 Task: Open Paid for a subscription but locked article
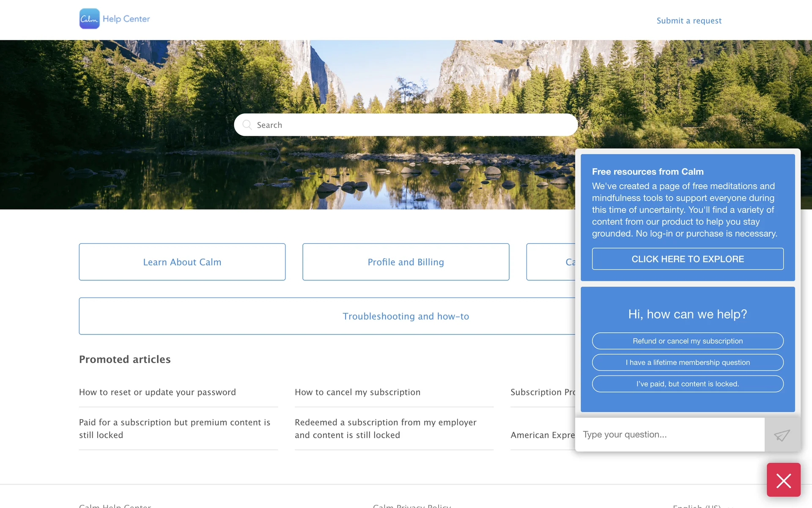[x=174, y=428]
